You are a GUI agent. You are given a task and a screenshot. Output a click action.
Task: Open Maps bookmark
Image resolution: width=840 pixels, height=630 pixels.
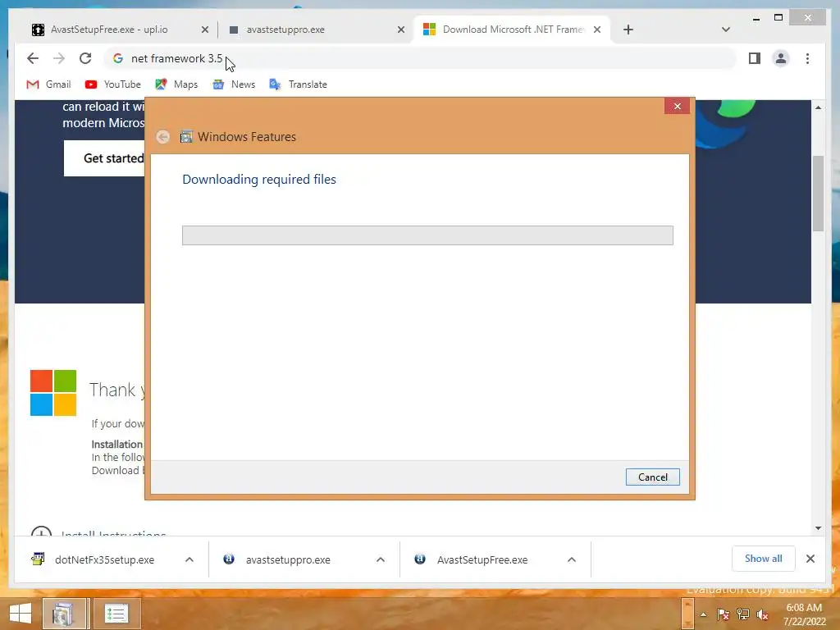tap(176, 84)
